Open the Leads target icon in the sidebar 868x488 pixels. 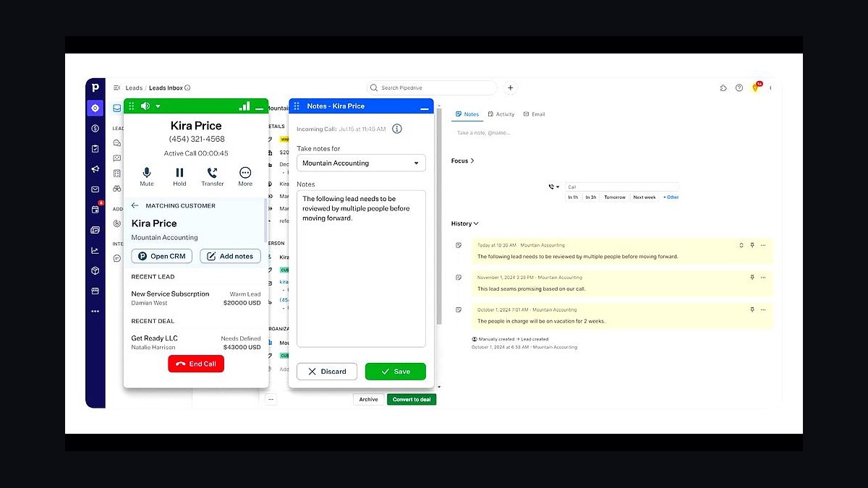(x=95, y=108)
